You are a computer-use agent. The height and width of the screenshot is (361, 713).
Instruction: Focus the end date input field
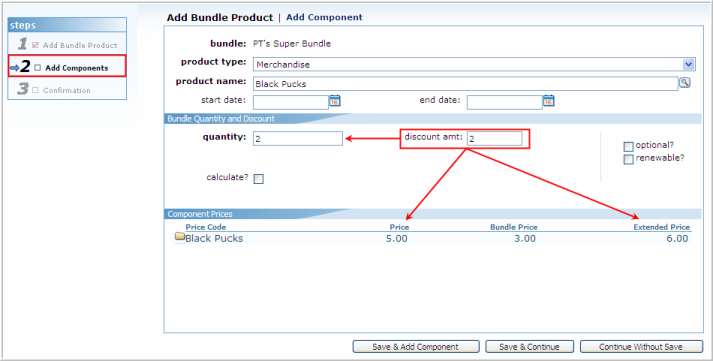point(505,102)
